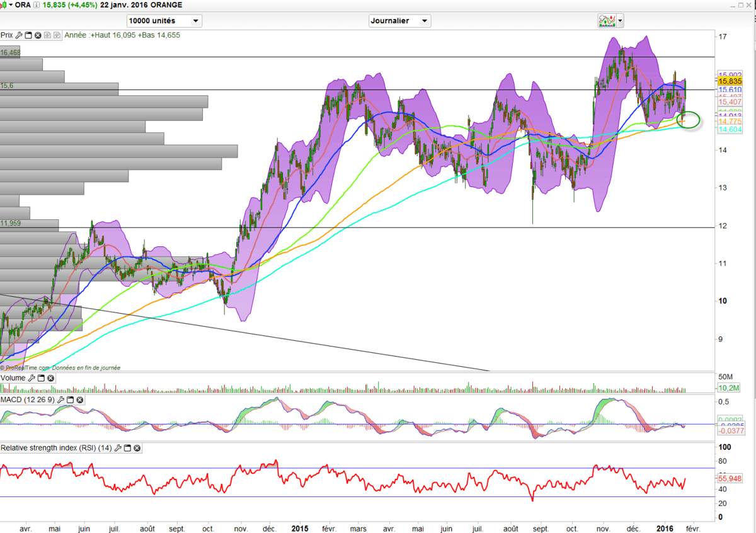Image resolution: width=756 pixels, height=533 pixels.
Task: Maximize the MACD panel window
Action: click(x=70, y=400)
